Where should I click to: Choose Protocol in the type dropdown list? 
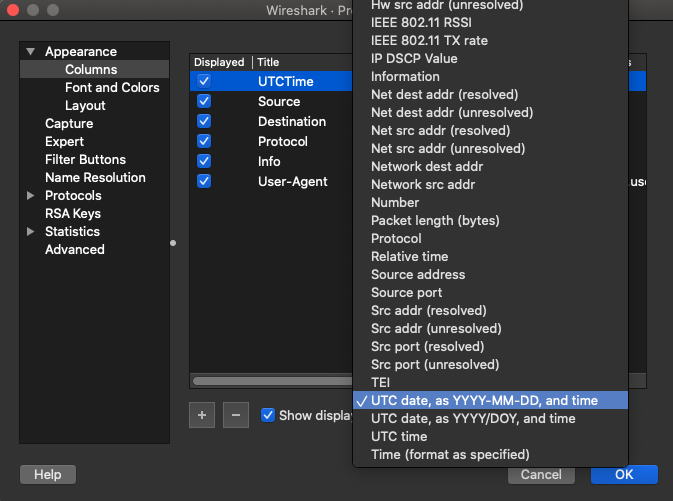tap(490, 239)
